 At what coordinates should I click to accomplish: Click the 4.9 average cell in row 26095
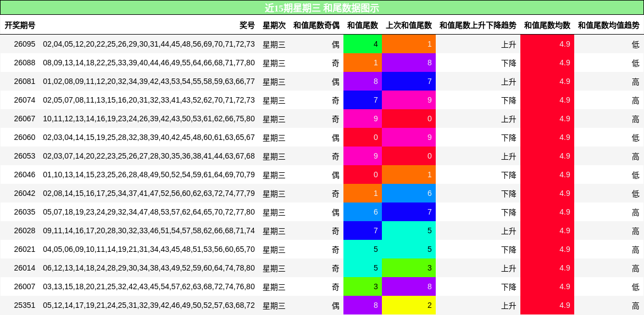(547, 44)
